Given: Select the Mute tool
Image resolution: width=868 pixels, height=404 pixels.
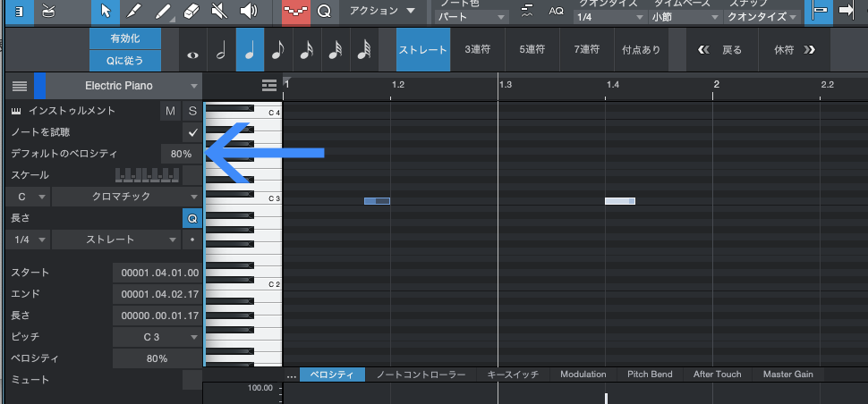Looking at the screenshot, I should (220, 12).
